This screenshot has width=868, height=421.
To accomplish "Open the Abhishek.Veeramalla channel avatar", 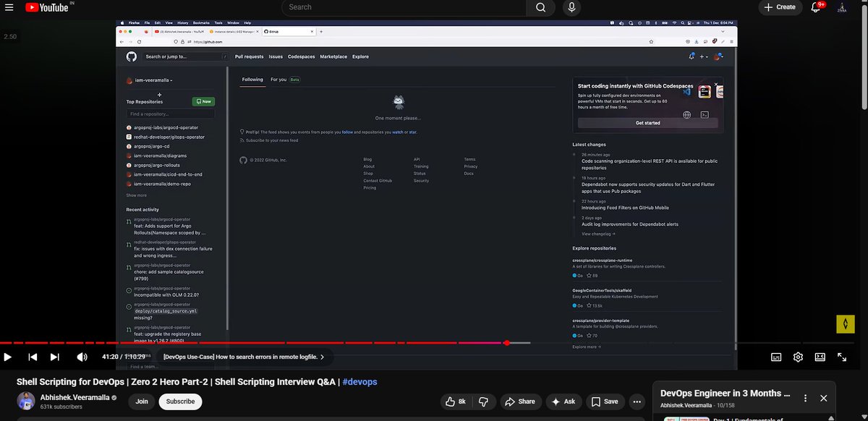I will pyautogui.click(x=26, y=401).
